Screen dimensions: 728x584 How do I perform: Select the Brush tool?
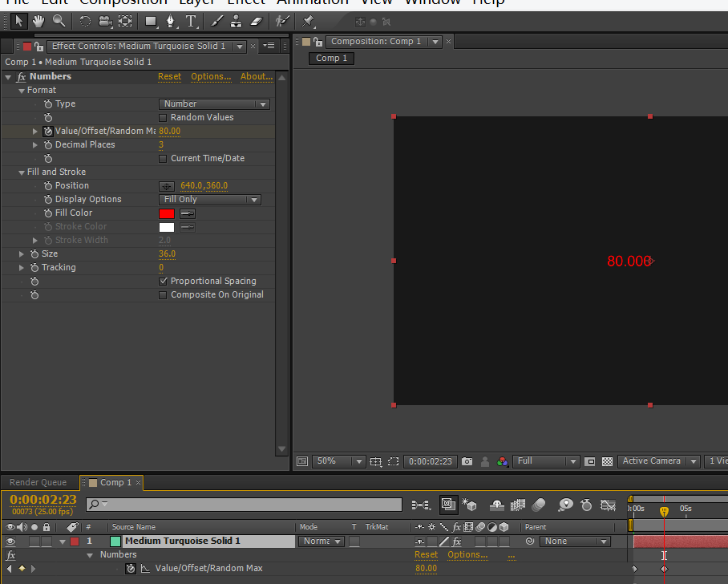[217, 21]
